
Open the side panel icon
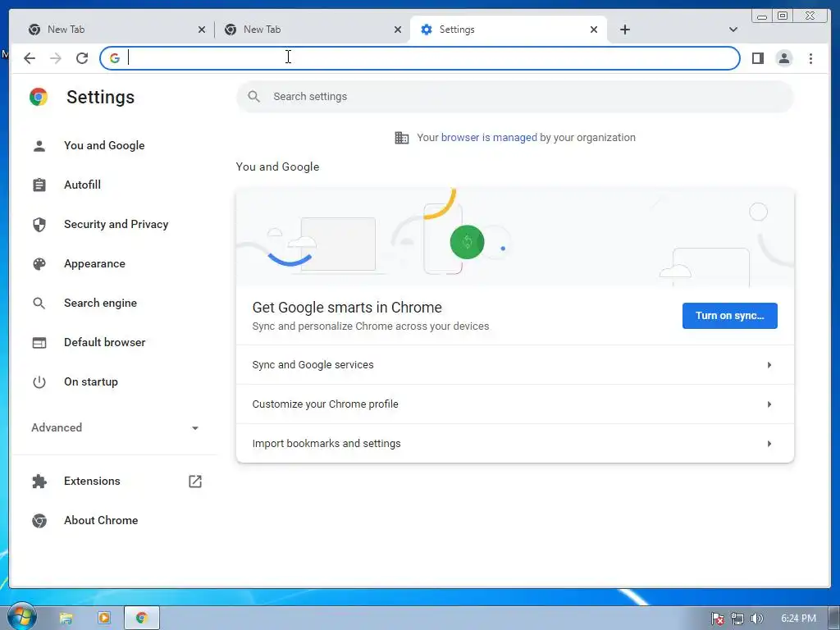(x=757, y=58)
